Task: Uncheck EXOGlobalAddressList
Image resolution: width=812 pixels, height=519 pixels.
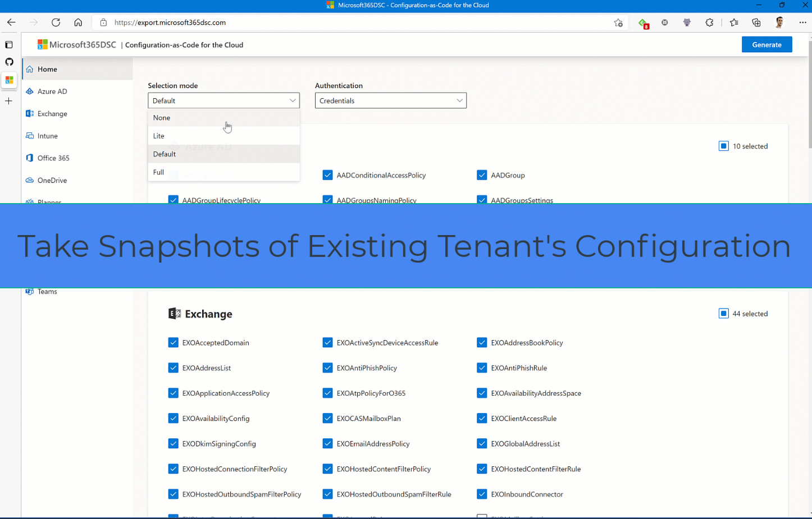Action: [x=482, y=444]
